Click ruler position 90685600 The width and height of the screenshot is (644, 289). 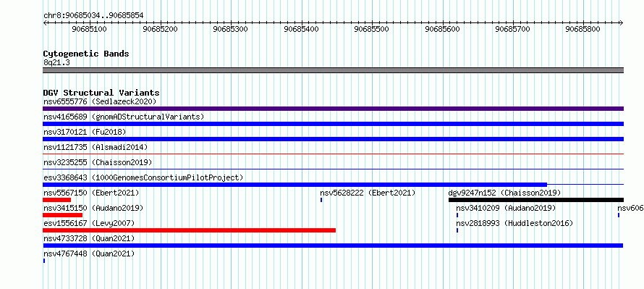click(442, 29)
